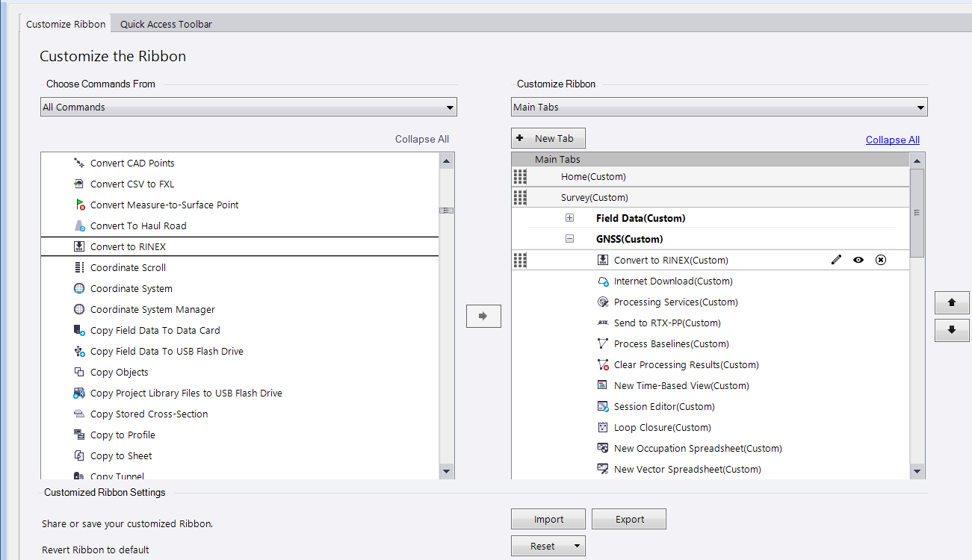Click the Convert CAD Points icon
972x560 pixels.
(x=79, y=163)
